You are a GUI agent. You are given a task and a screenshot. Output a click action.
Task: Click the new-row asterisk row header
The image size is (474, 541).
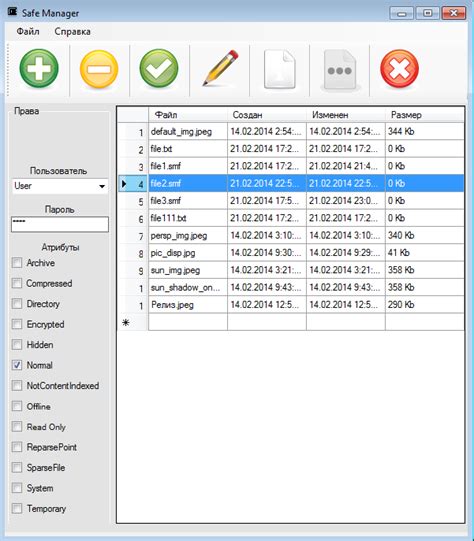[x=133, y=322]
